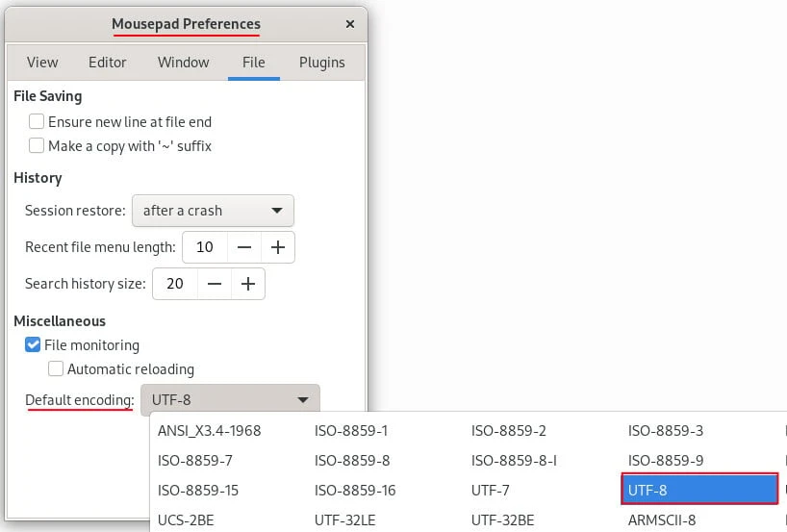787x532 pixels.
Task: Enable 'Ensure new line at file end'
Action: tap(37, 122)
